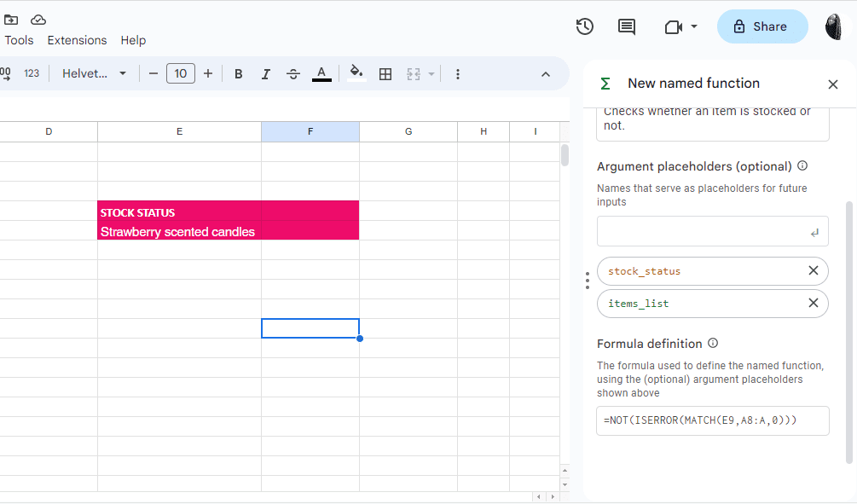The image size is (857, 504).
Task: Open the Help menu
Action: pos(133,40)
